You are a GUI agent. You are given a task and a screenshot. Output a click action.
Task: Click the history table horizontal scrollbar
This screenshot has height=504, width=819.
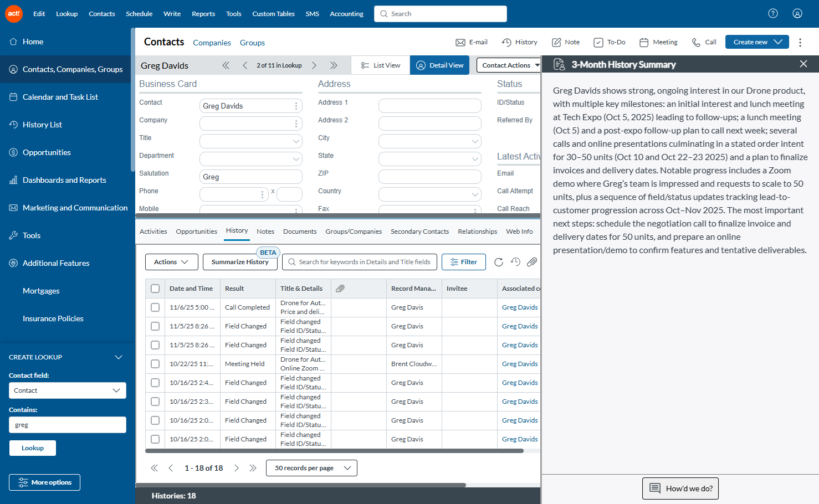click(335, 451)
